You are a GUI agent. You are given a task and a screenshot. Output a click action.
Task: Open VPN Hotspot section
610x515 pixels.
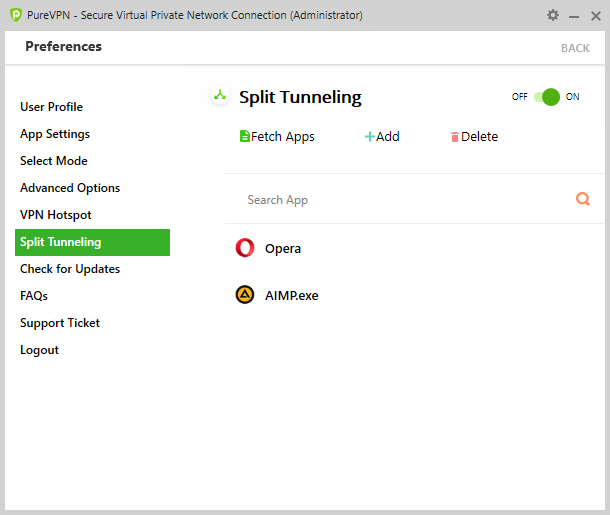56,215
